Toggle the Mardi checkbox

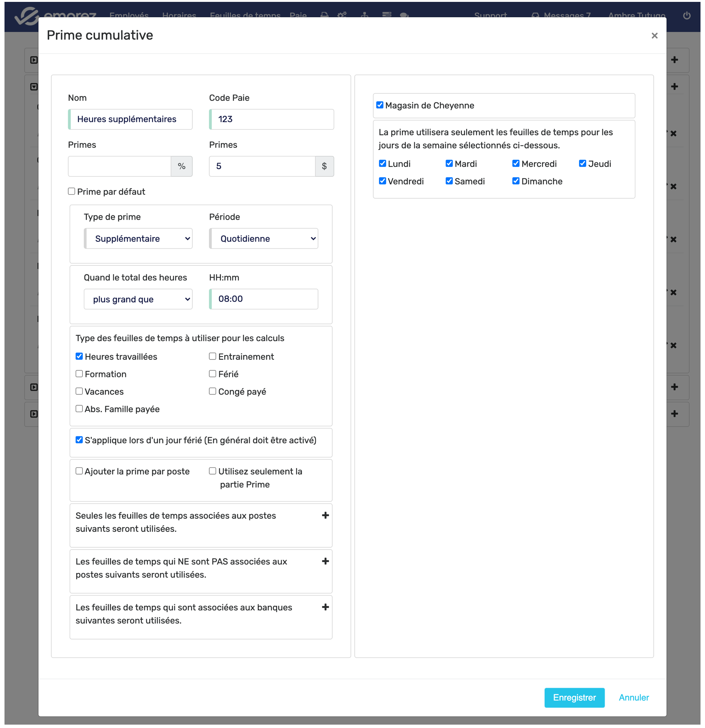click(x=449, y=163)
